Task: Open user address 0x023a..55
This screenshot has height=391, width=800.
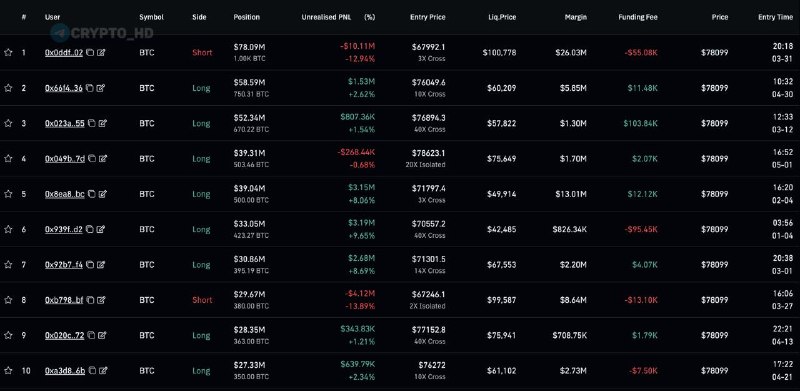Action: pos(65,123)
